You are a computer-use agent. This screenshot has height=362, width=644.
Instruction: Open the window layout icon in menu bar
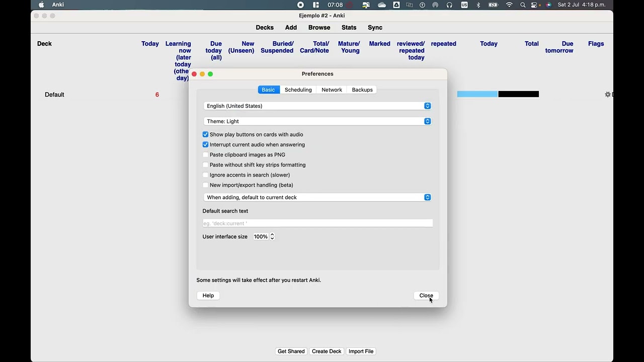click(316, 5)
